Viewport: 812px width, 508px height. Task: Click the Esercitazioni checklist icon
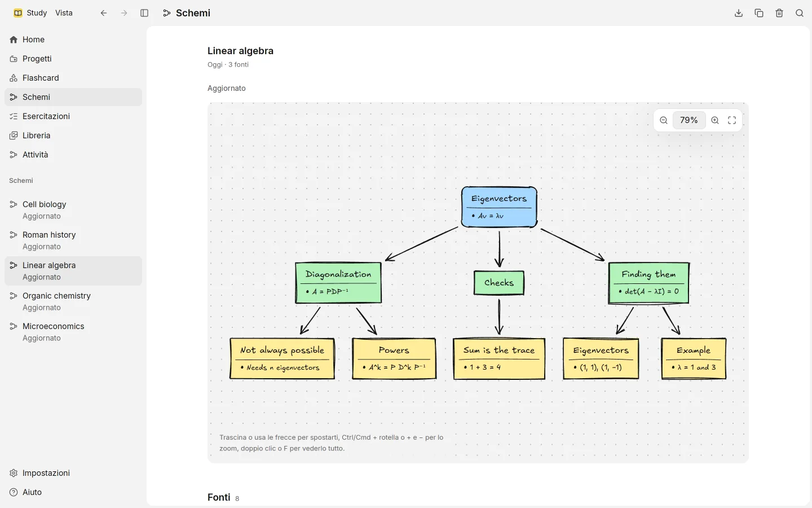point(14,116)
